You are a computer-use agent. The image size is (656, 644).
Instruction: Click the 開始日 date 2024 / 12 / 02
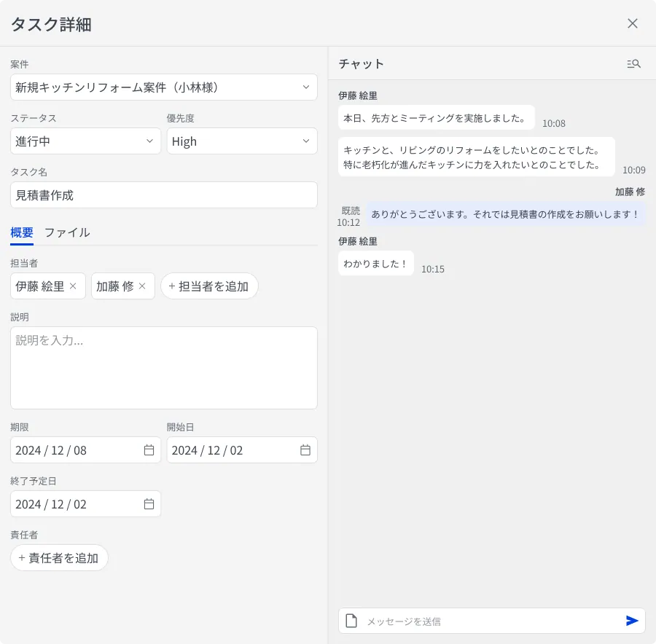pyautogui.click(x=207, y=450)
